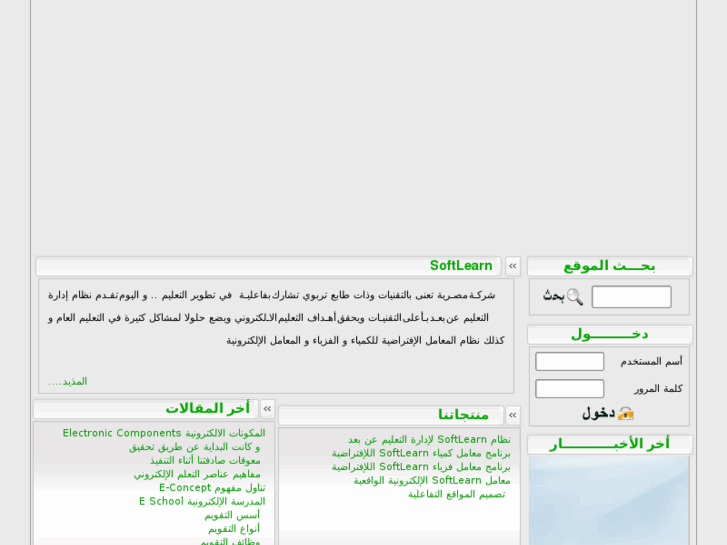
Task: Open برنامج معامل كمياء SoftLearn link
Action: tap(421, 453)
